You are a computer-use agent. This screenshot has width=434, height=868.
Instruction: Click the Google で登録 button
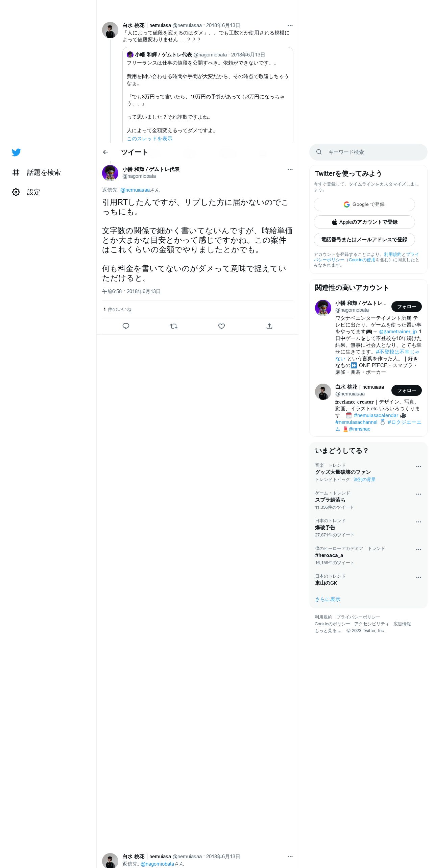(x=364, y=204)
